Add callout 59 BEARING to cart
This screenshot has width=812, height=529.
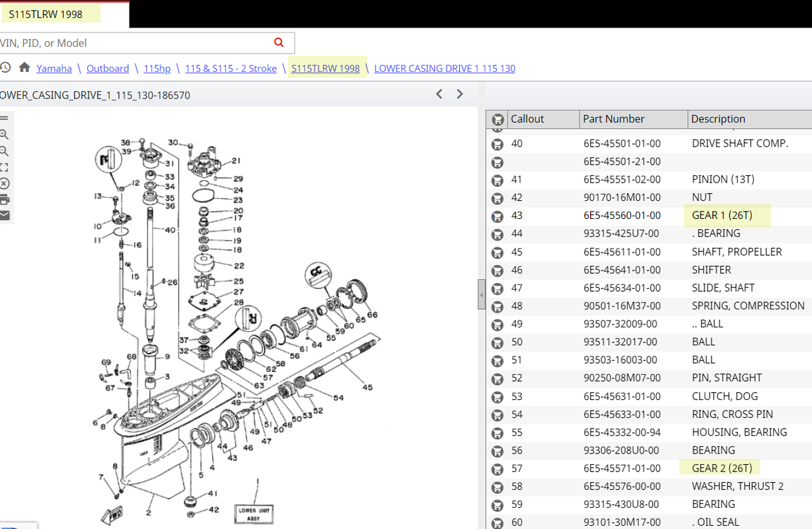(497, 505)
